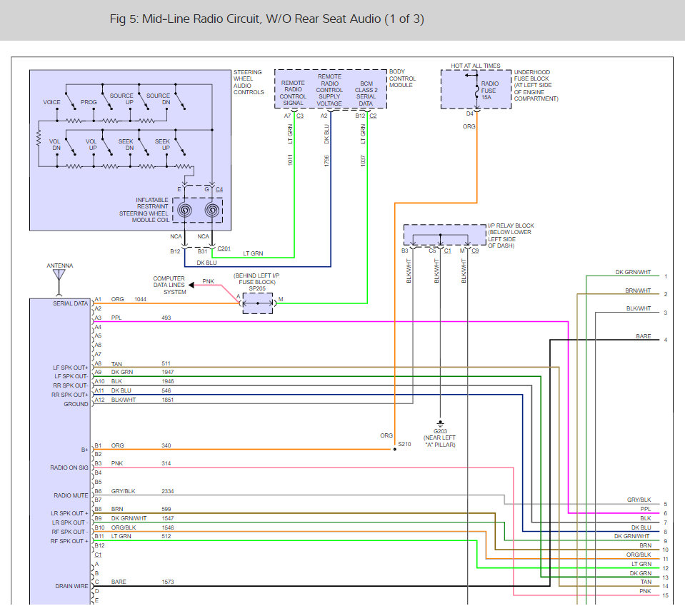Screen dimensions: 685x616
Task: Click the 'SERIAL DATA' radio pin label
Action: (x=70, y=303)
